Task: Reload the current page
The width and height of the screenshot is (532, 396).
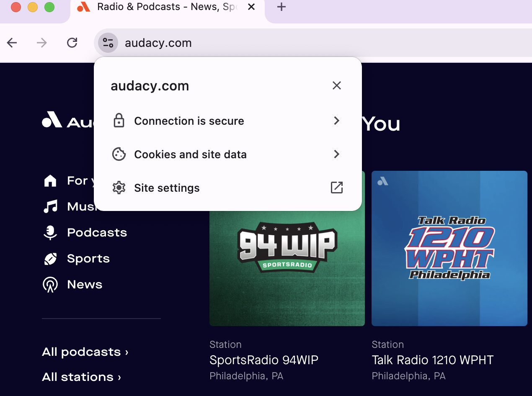Action: click(72, 43)
